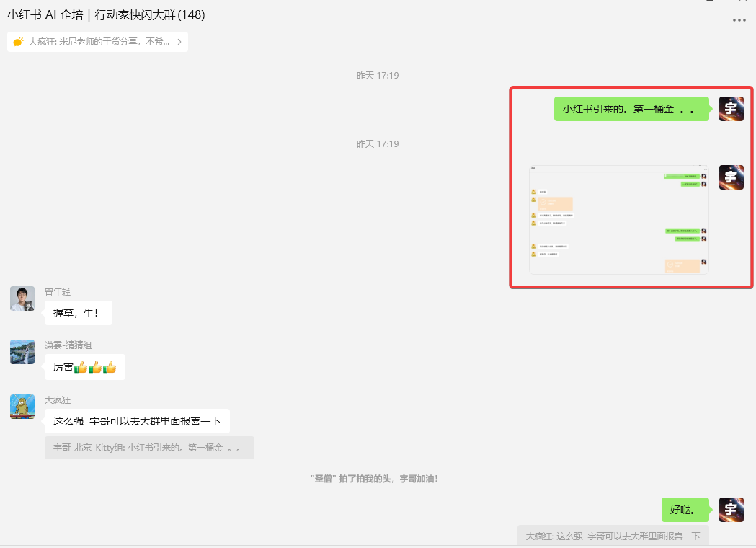Click the avatar beside 小红书引来的 message
The width and height of the screenshot is (756, 548).
pos(731,109)
